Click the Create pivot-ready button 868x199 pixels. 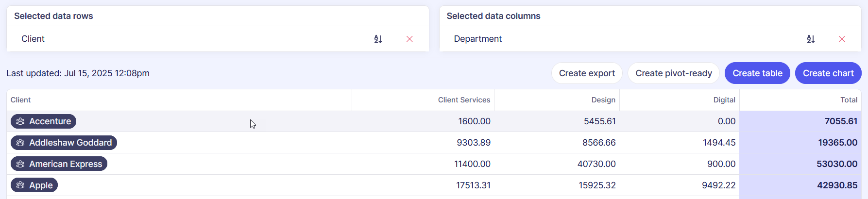click(x=673, y=73)
